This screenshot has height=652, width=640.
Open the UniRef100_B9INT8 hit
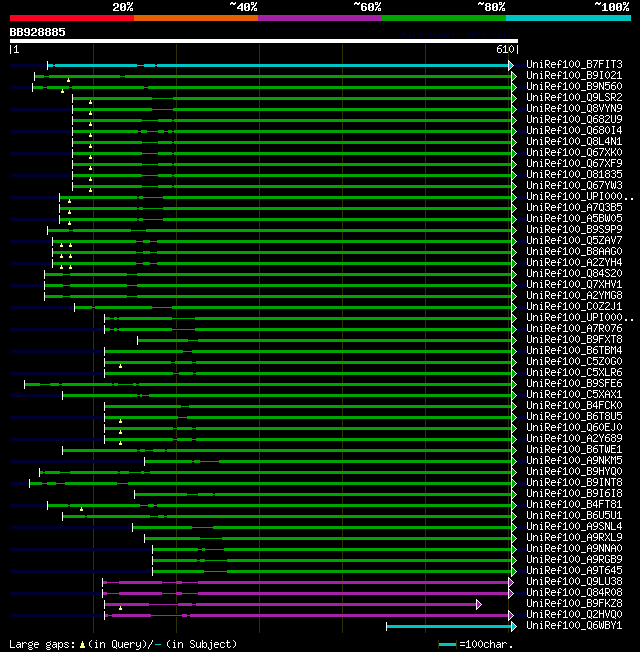[574, 483]
